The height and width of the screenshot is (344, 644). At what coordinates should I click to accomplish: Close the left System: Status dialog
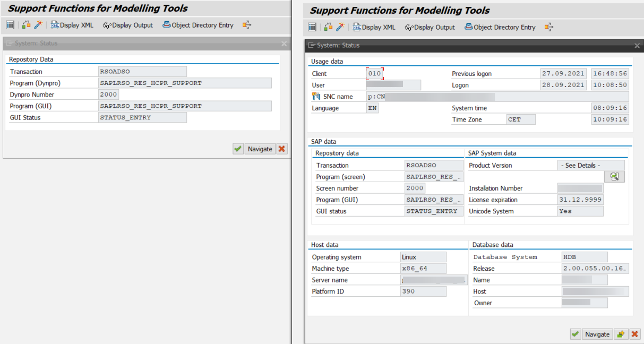(284, 44)
